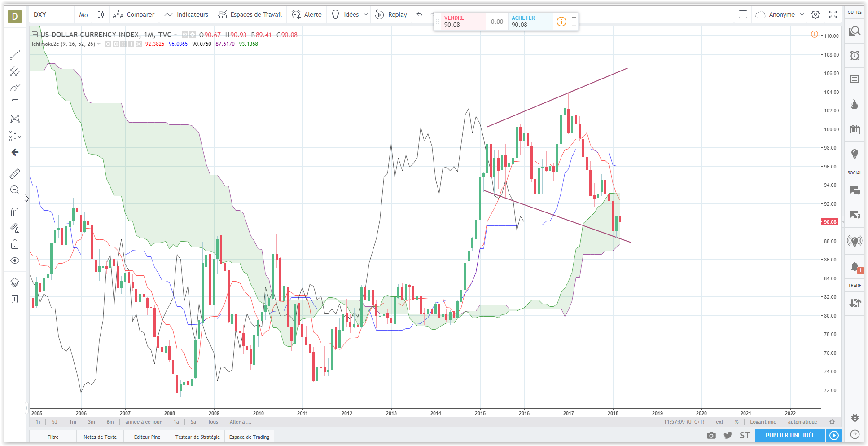The image size is (868, 446).
Task: Choose the text annotation tool
Action: 15,103
